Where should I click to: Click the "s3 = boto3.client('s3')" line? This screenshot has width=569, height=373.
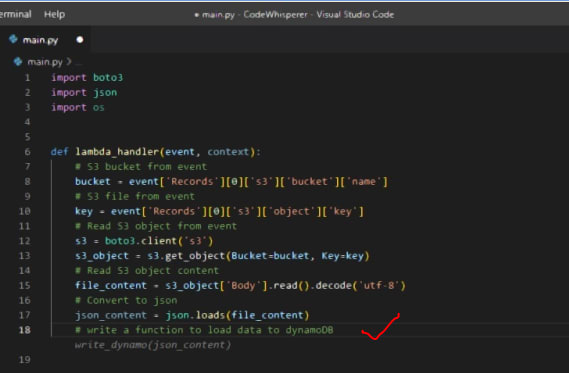click(x=144, y=241)
